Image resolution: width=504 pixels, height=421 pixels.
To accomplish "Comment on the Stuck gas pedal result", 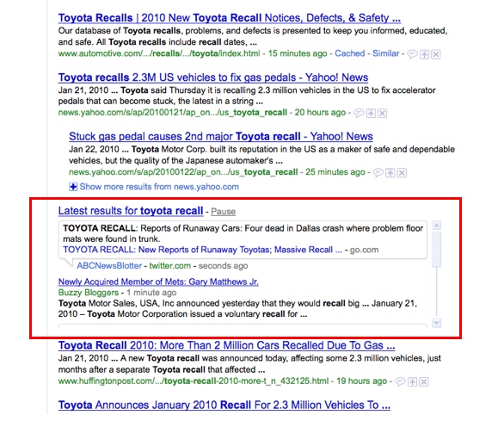I will tap(378, 172).
